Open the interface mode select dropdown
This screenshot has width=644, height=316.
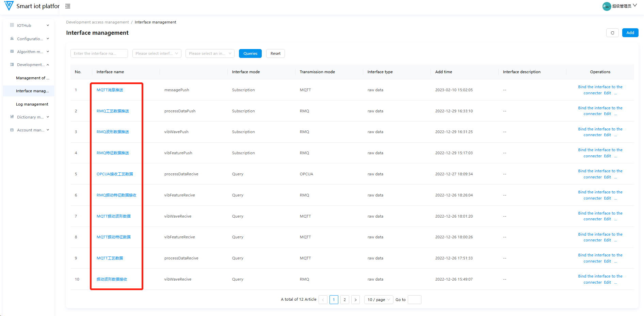tap(157, 53)
